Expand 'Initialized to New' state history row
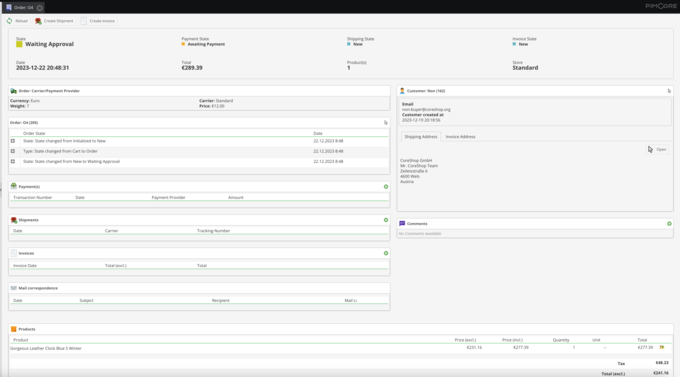680x377 pixels. click(x=13, y=141)
